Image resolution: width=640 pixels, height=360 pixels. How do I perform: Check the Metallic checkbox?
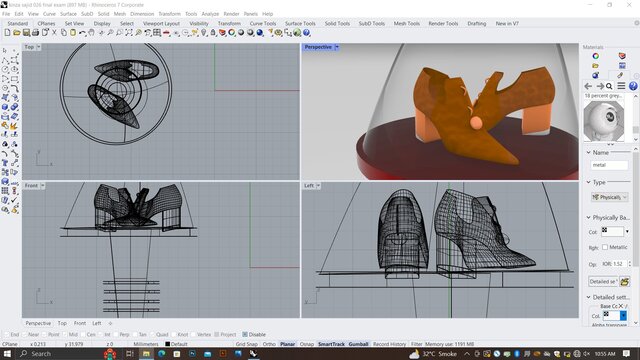(605, 247)
